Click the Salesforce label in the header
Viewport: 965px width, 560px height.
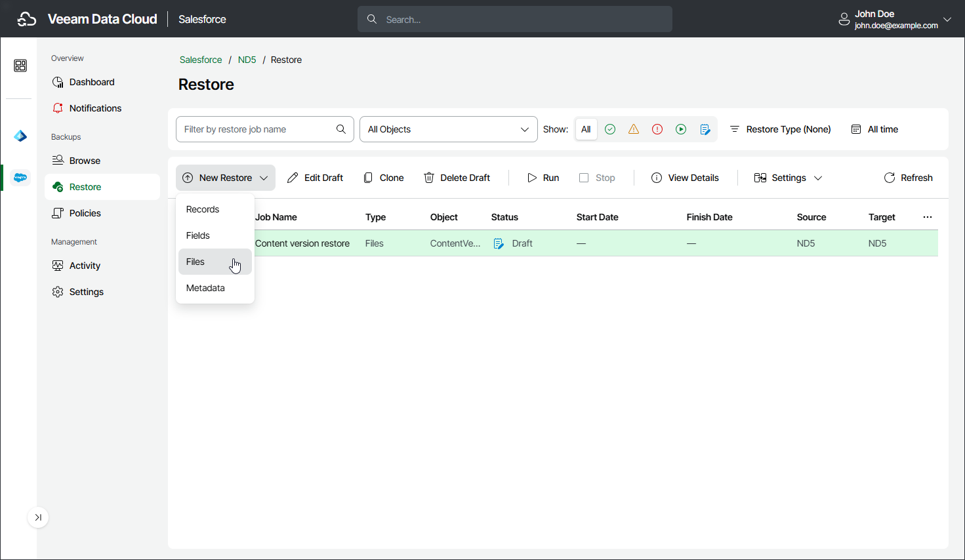(x=202, y=19)
